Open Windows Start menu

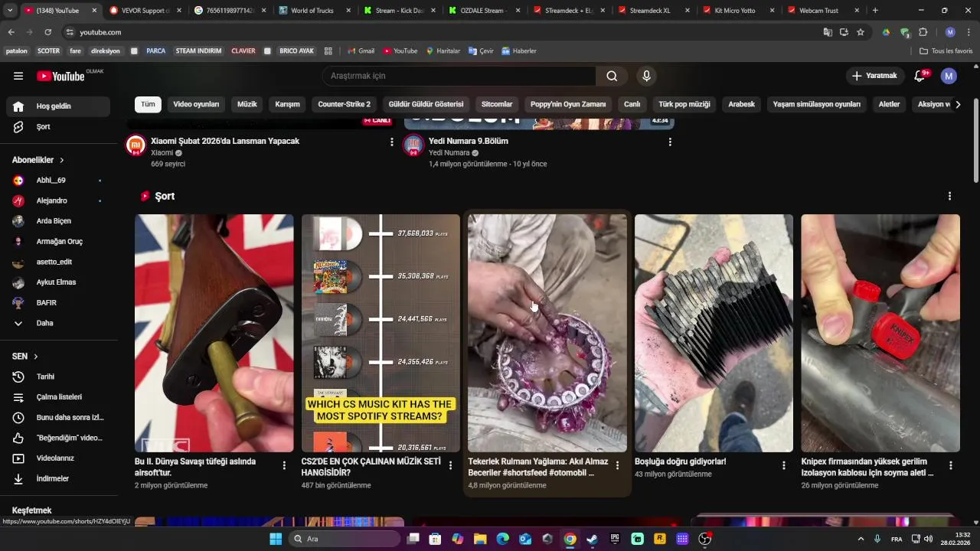(x=276, y=539)
